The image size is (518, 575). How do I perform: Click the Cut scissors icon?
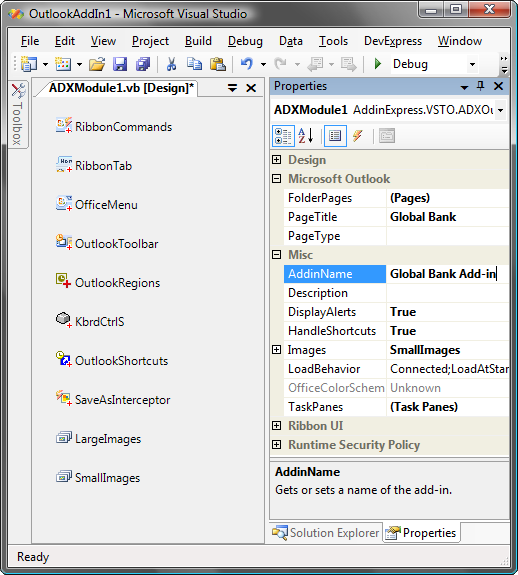171,64
